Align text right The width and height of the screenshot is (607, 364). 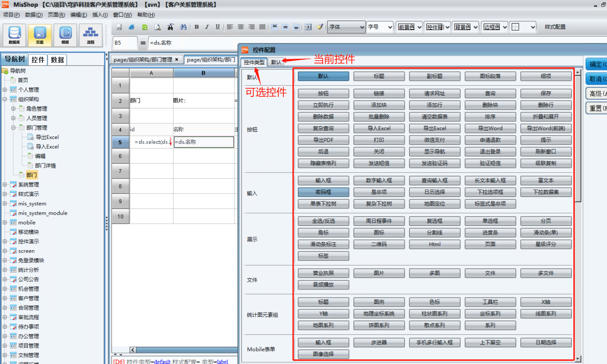tap(252, 27)
